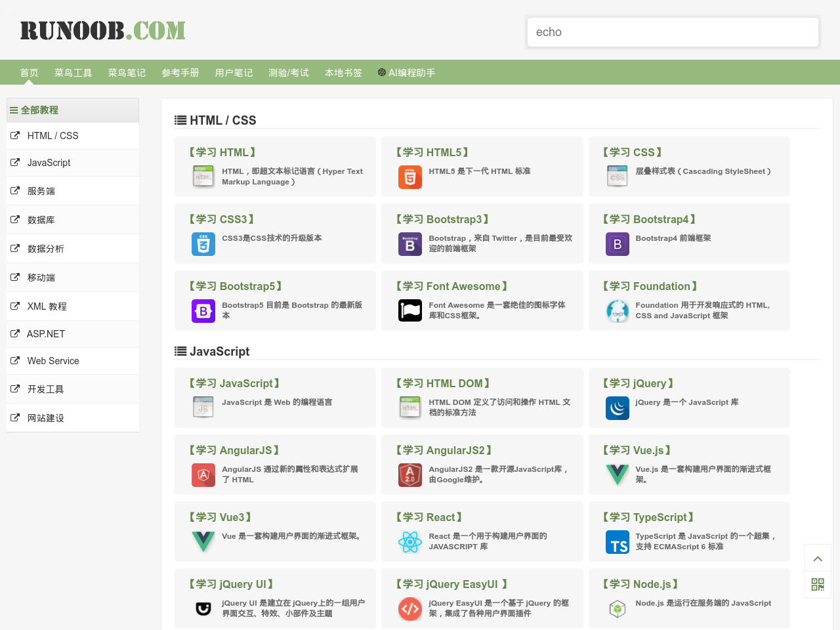
Task: Expand the 数据库 sidebar category
Action: [x=41, y=219]
